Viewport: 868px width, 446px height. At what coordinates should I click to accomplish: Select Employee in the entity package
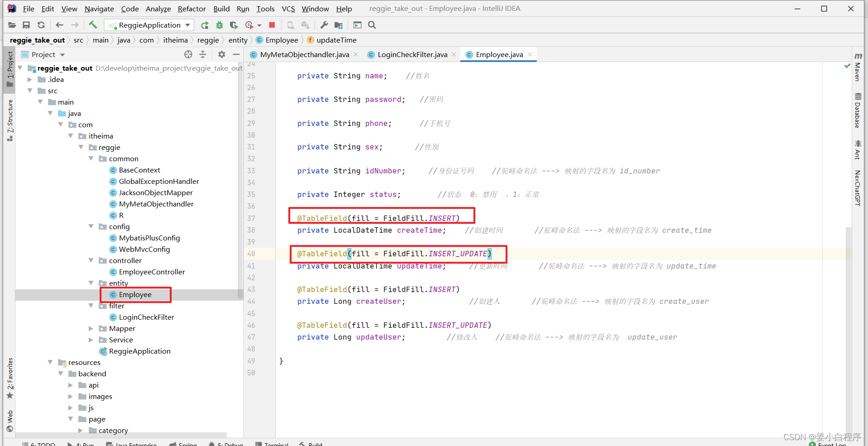tap(135, 294)
